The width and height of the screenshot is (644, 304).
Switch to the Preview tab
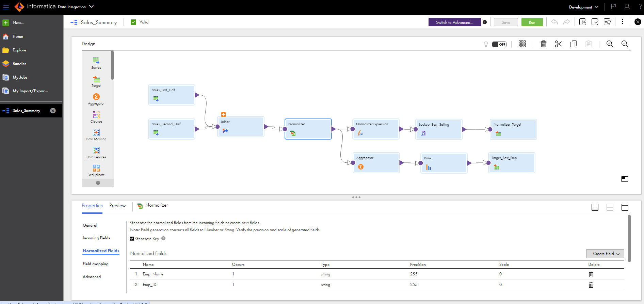tap(117, 206)
